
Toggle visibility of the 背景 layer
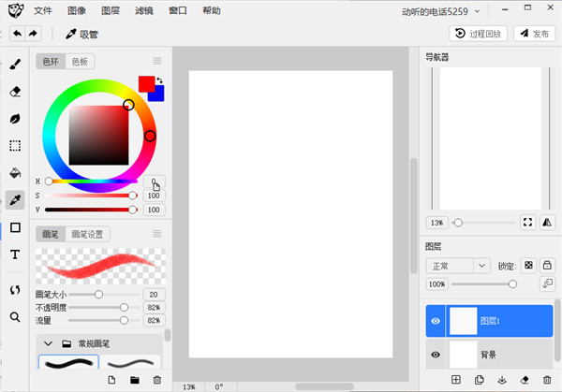tap(436, 355)
